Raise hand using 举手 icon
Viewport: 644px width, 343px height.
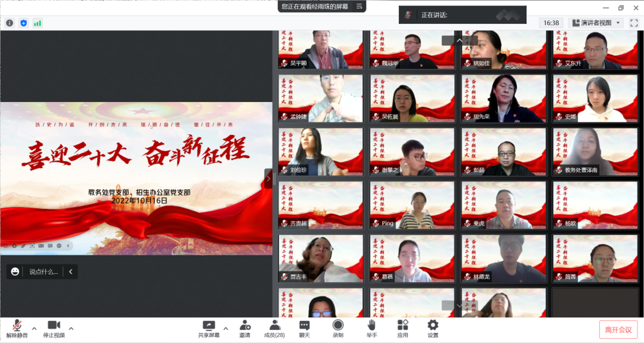tap(372, 329)
